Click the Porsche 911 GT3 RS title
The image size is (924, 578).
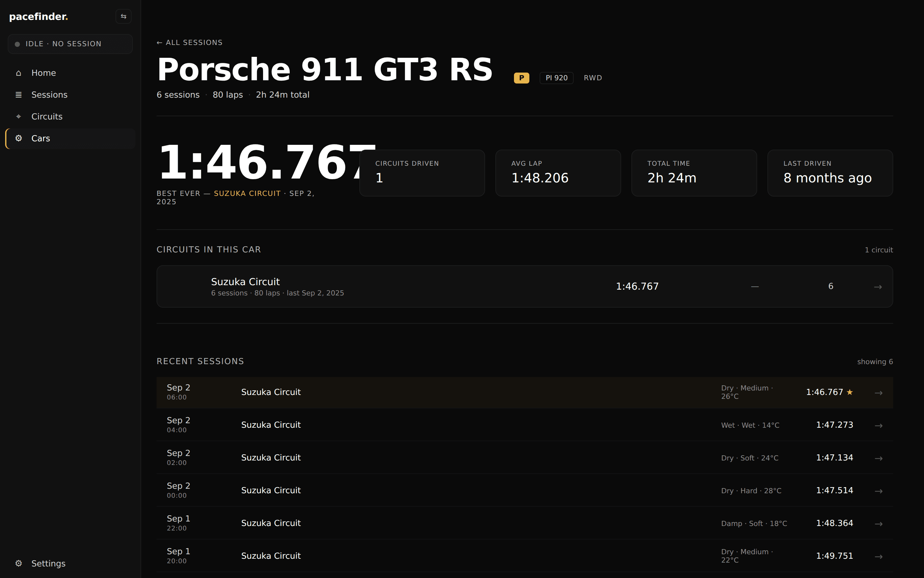click(325, 69)
